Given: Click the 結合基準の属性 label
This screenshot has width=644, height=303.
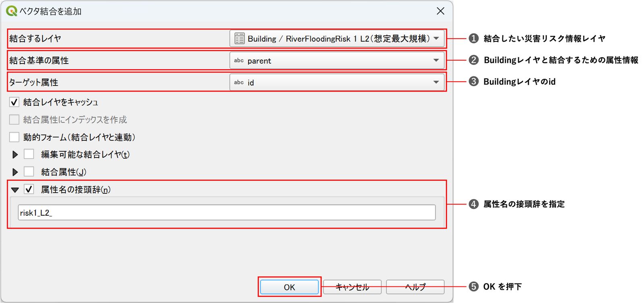Looking at the screenshot, I should 39,61.
